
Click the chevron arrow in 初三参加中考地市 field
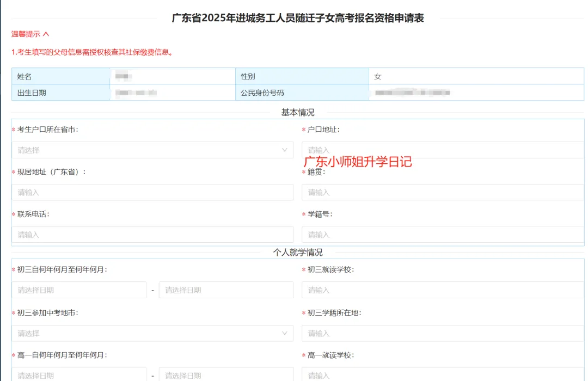coord(285,333)
